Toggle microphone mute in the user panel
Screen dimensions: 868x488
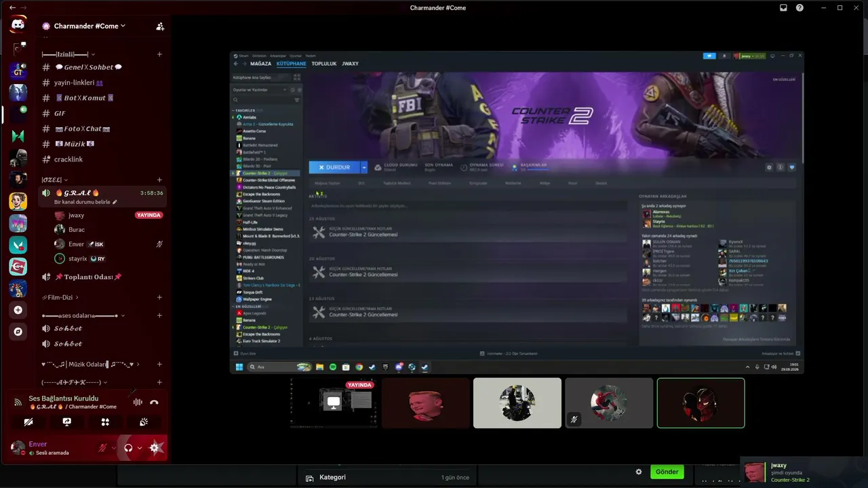point(103,447)
